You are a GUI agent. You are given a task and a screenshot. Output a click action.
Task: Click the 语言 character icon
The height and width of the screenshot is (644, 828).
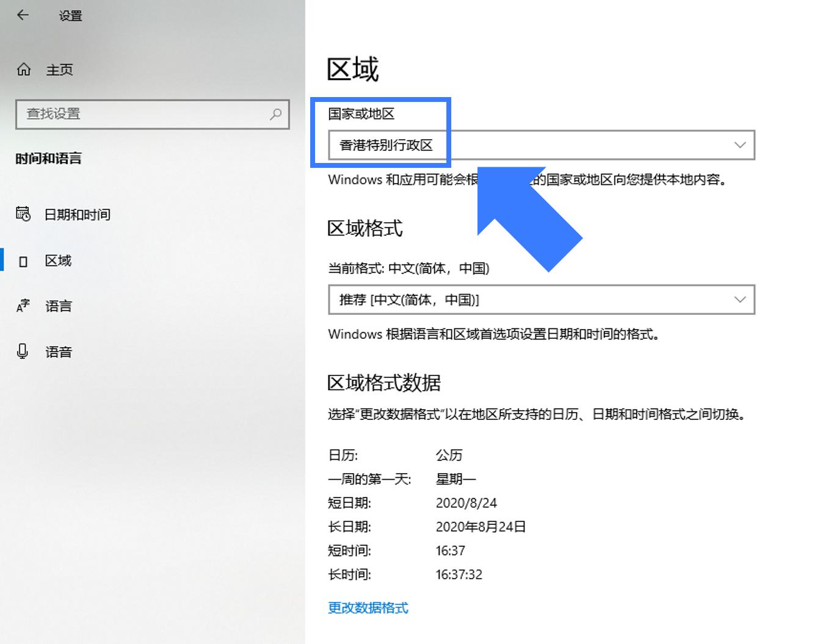23,306
